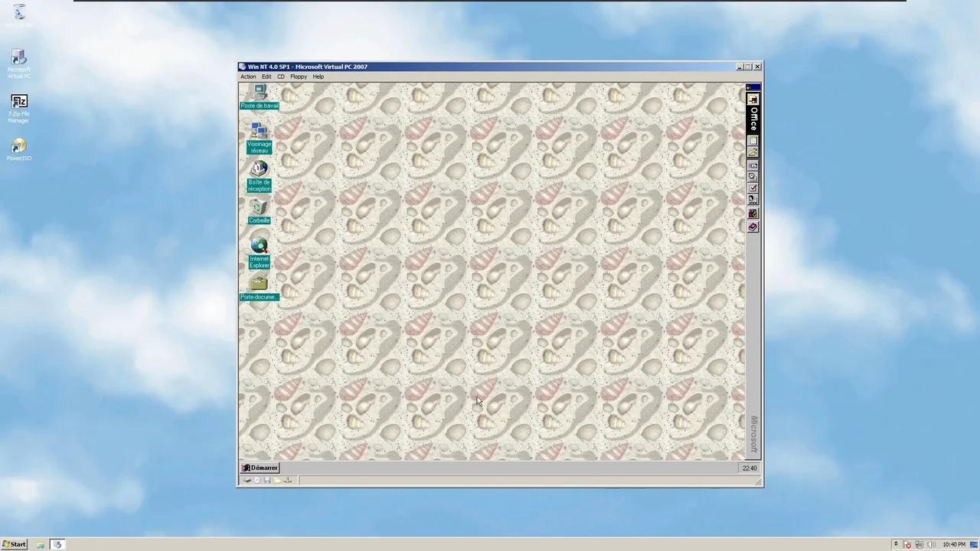Launch Internet Explorer inside the virtual machine
Image resolution: width=980 pixels, height=551 pixels.
click(x=259, y=246)
